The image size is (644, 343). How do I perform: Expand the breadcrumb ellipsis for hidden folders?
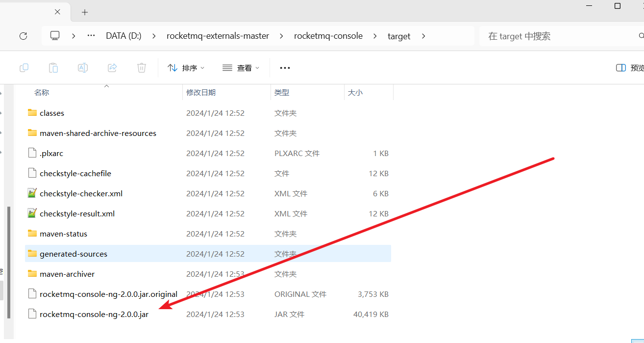click(x=91, y=36)
